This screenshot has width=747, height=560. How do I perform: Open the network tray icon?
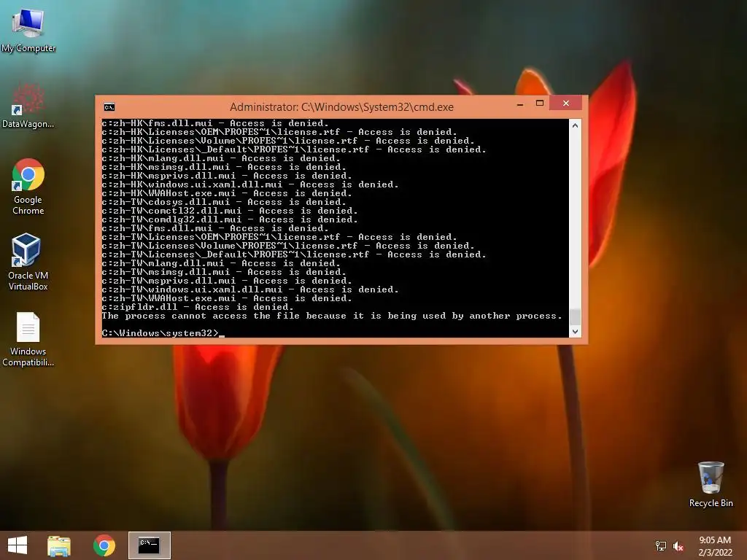click(661, 546)
